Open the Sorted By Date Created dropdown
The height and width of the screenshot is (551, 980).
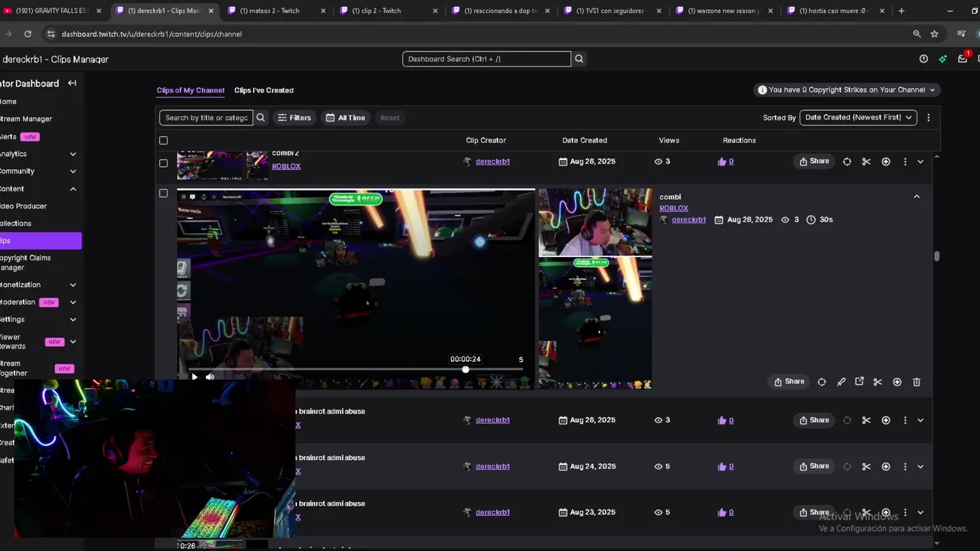click(857, 118)
